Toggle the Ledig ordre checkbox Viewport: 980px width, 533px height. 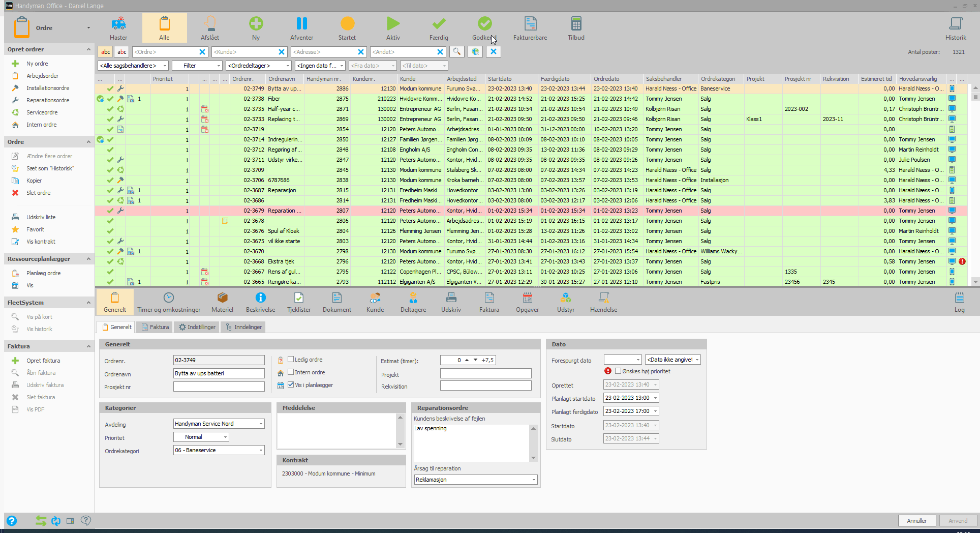[x=291, y=359]
